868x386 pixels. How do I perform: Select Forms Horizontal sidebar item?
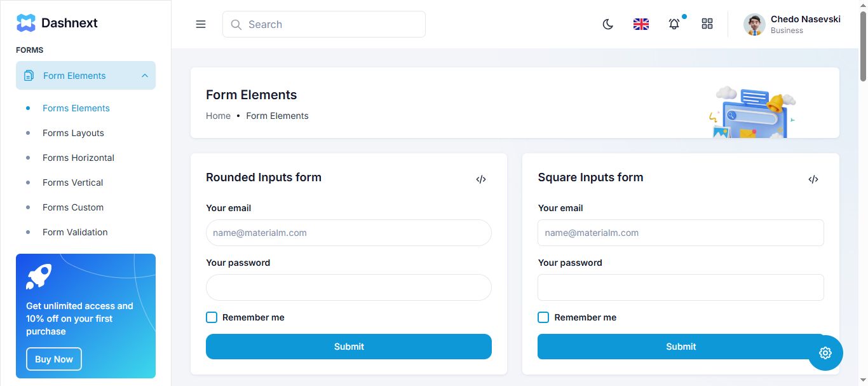tap(78, 158)
